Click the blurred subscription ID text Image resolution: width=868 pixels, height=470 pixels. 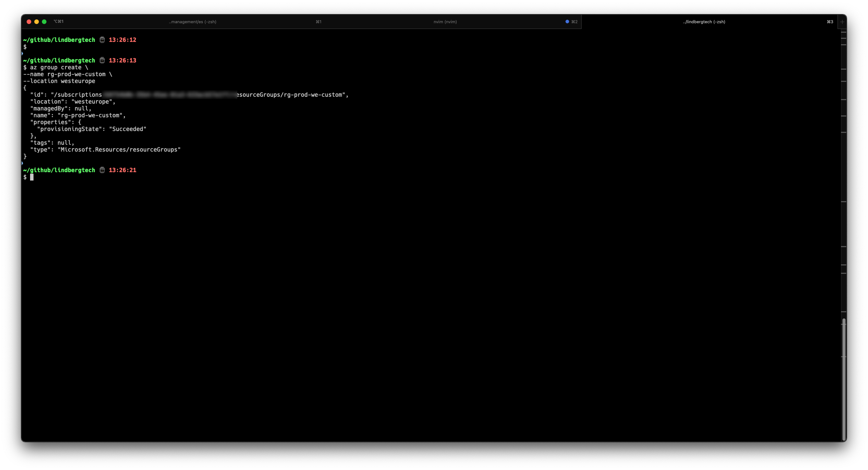(169, 95)
